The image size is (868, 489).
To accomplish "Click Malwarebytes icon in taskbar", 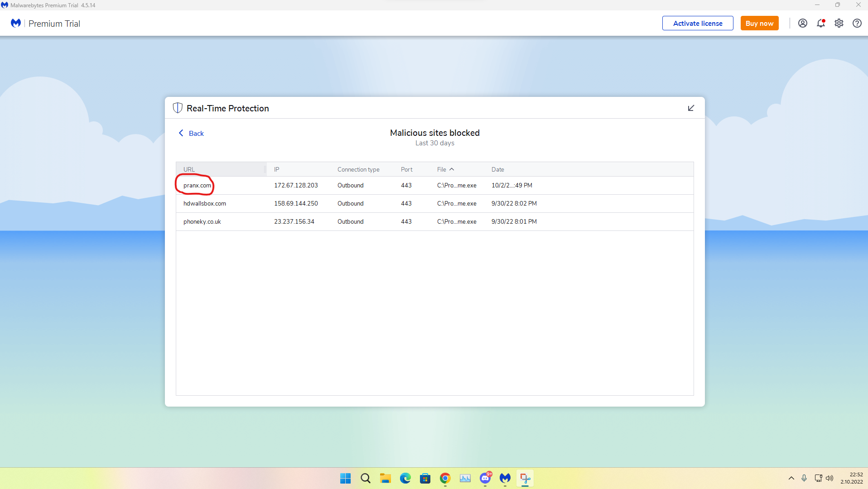I will (x=505, y=478).
